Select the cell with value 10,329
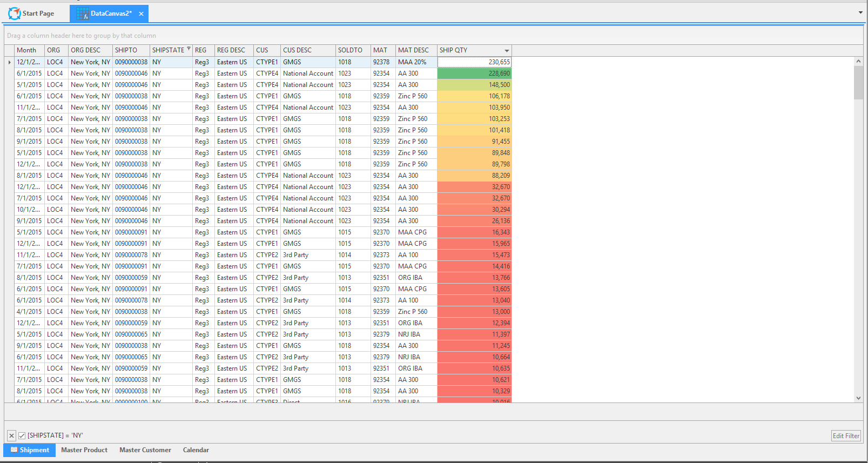Image resolution: width=868 pixels, height=463 pixels. click(x=474, y=391)
